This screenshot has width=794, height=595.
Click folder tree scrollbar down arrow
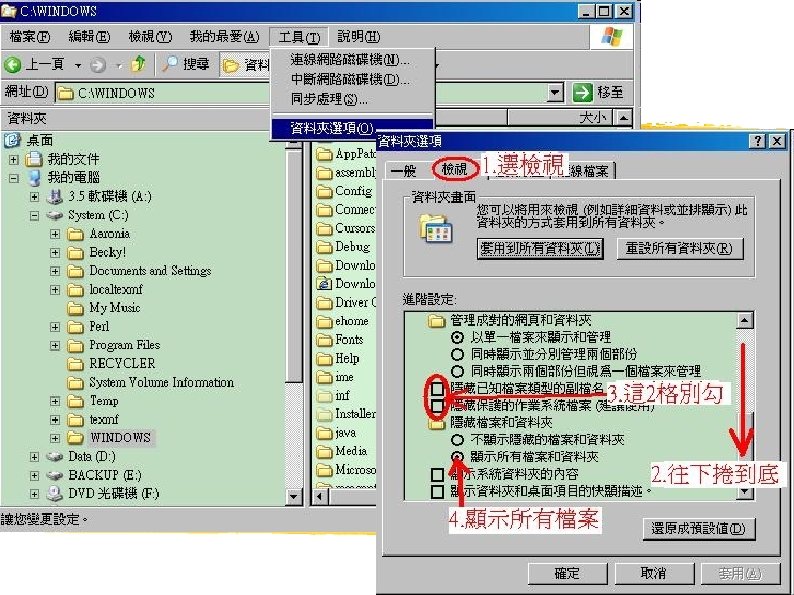click(x=294, y=496)
